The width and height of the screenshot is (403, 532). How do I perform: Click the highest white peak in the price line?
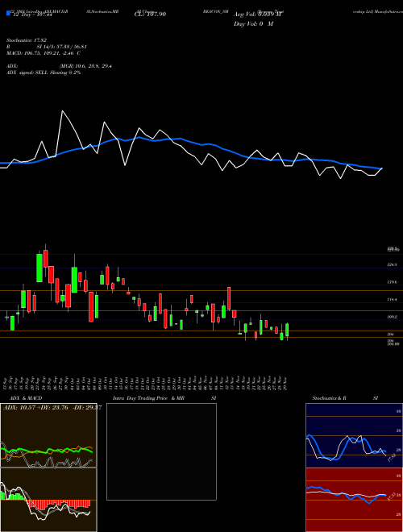pyautogui.click(x=62, y=111)
